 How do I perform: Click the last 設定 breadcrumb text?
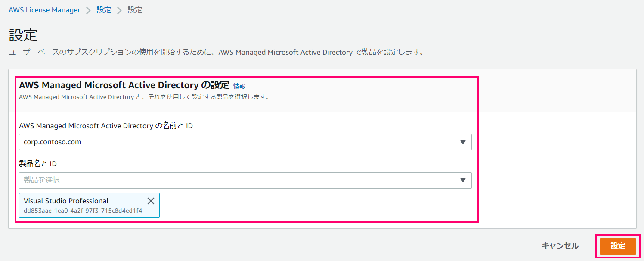(x=135, y=10)
